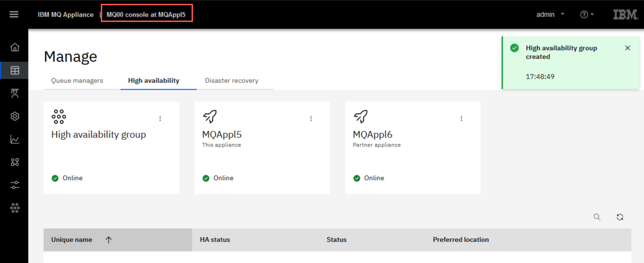The image size is (644, 263).
Task: Click the Manage page heading
Action: coord(71,56)
